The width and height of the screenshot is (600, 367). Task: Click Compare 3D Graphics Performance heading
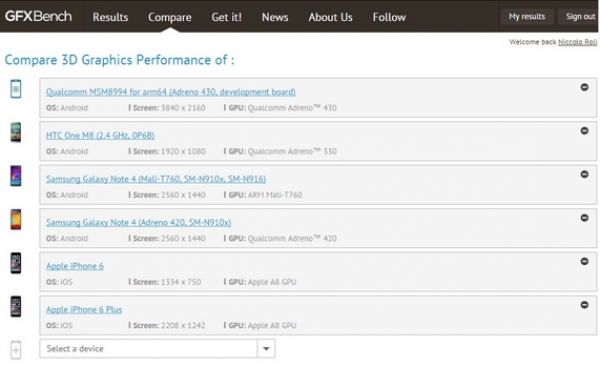pyautogui.click(x=119, y=60)
